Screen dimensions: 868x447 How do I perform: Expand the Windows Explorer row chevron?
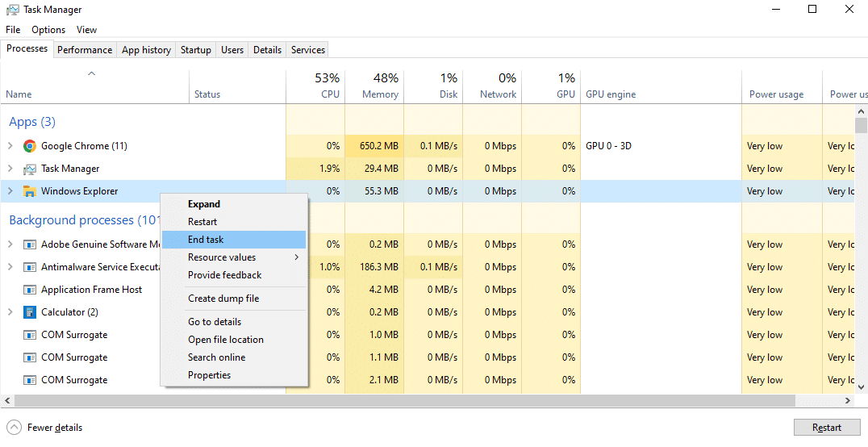click(x=10, y=191)
